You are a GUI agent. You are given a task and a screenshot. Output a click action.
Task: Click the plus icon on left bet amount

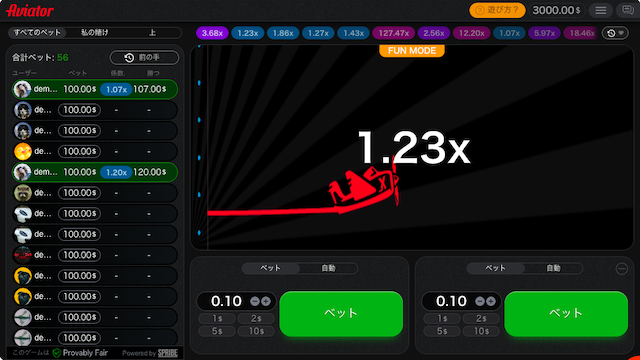pyautogui.click(x=266, y=301)
